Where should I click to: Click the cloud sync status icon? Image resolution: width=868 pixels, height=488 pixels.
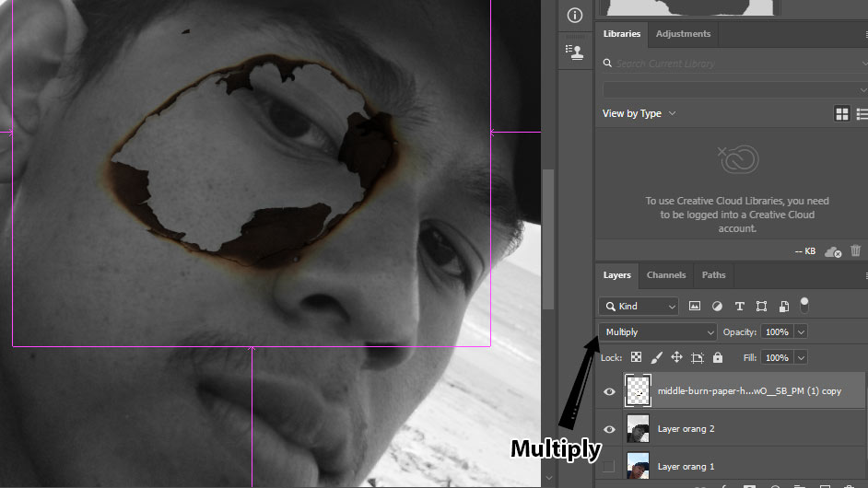833,251
